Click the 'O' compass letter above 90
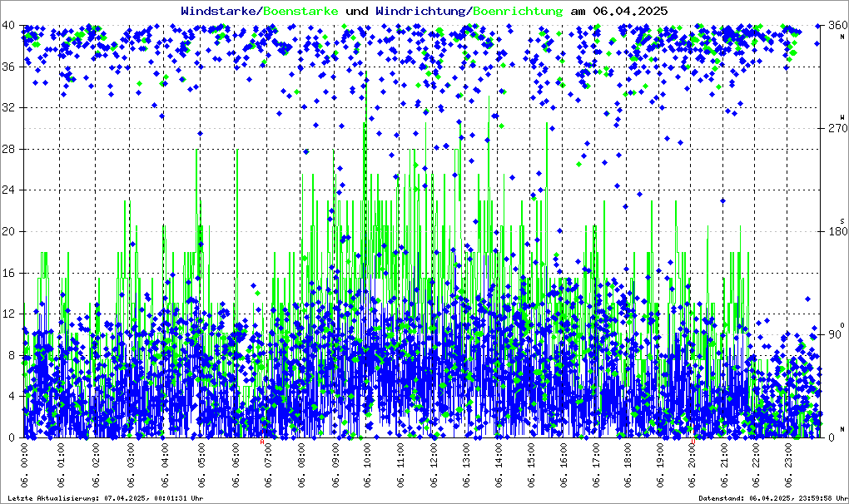The image size is (849, 504). (x=842, y=325)
